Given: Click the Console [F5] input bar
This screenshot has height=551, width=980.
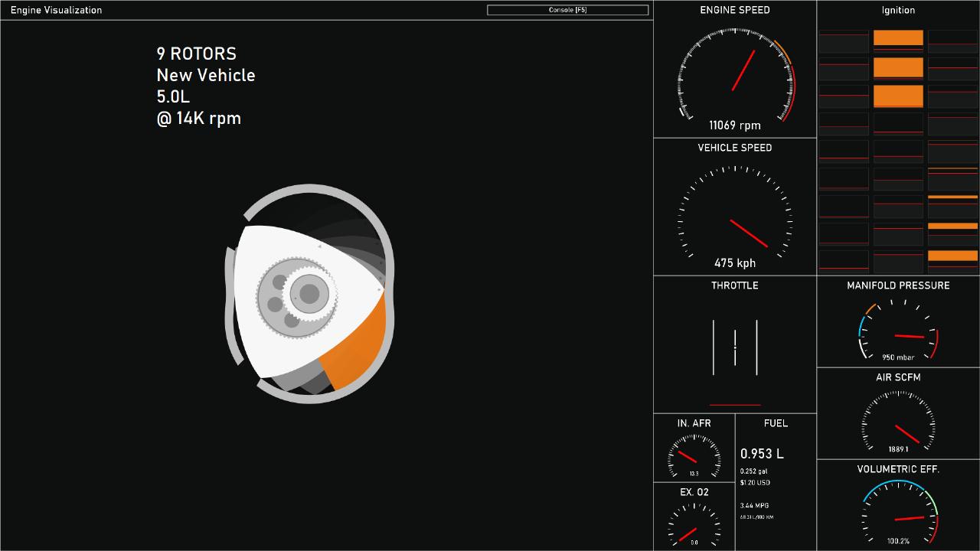Looking at the screenshot, I should [567, 10].
